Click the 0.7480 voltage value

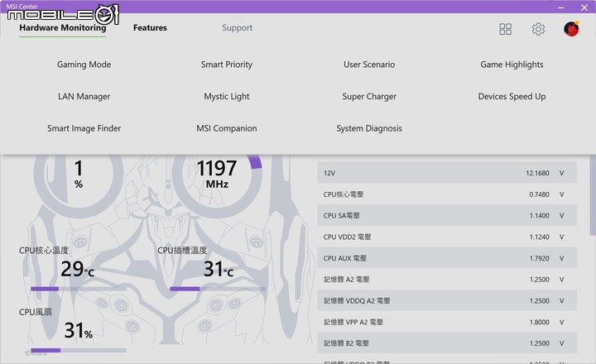tap(539, 194)
